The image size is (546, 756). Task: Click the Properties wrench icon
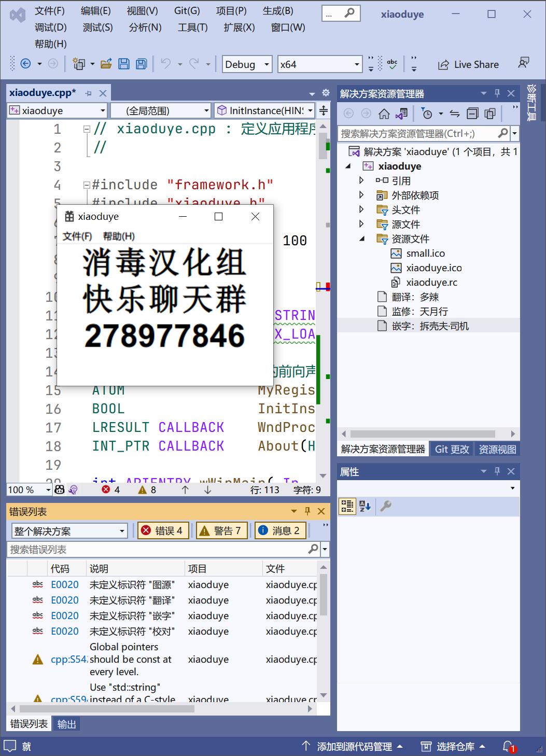click(386, 506)
